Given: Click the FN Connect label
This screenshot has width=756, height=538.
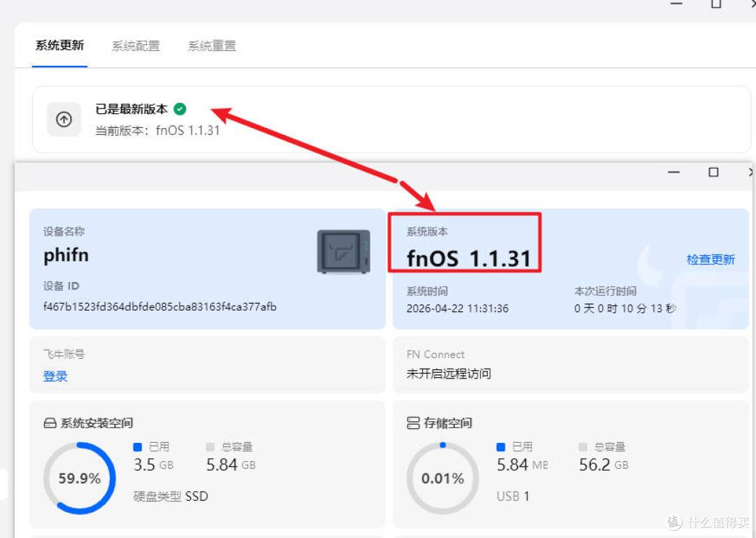Looking at the screenshot, I should pyautogui.click(x=435, y=354).
